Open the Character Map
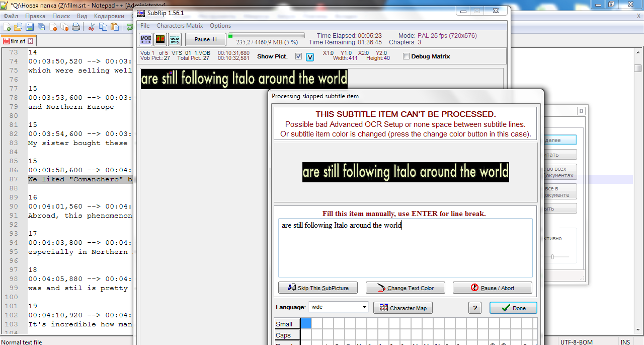The height and width of the screenshot is (345, 644). click(403, 308)
